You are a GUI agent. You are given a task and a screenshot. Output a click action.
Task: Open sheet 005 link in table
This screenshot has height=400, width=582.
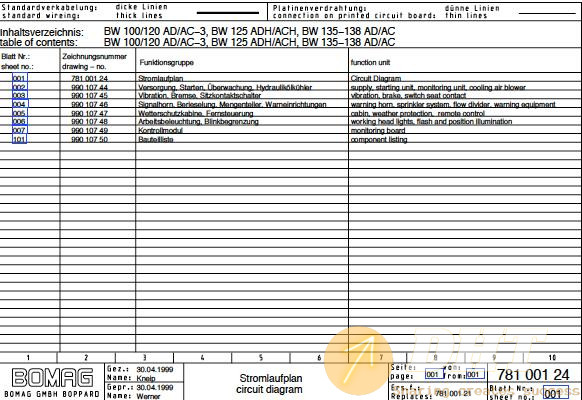point(20,113)
